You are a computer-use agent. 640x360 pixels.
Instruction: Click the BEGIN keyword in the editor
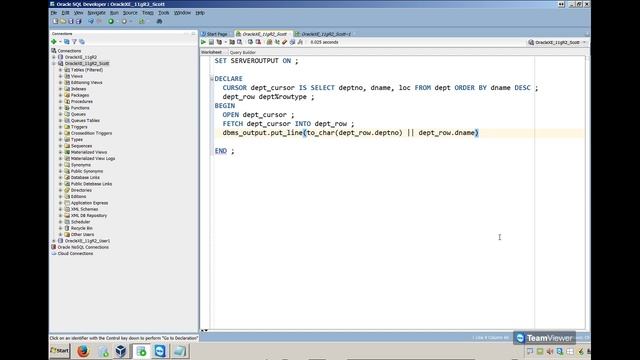(225, 106)
